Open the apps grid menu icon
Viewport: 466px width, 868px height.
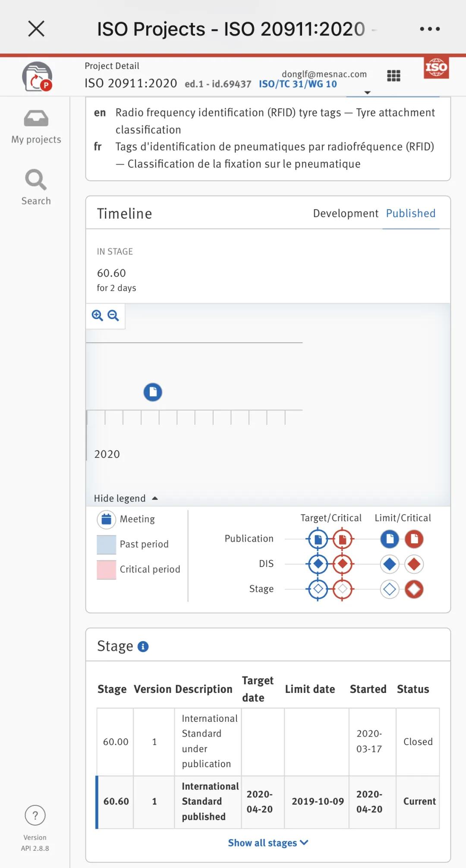pos(394,76)
